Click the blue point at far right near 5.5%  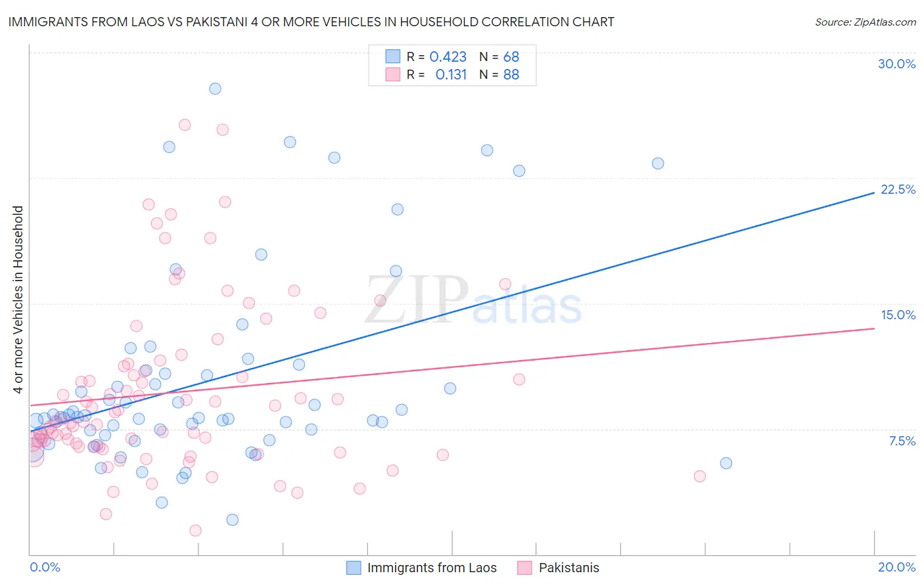[726, 463]
